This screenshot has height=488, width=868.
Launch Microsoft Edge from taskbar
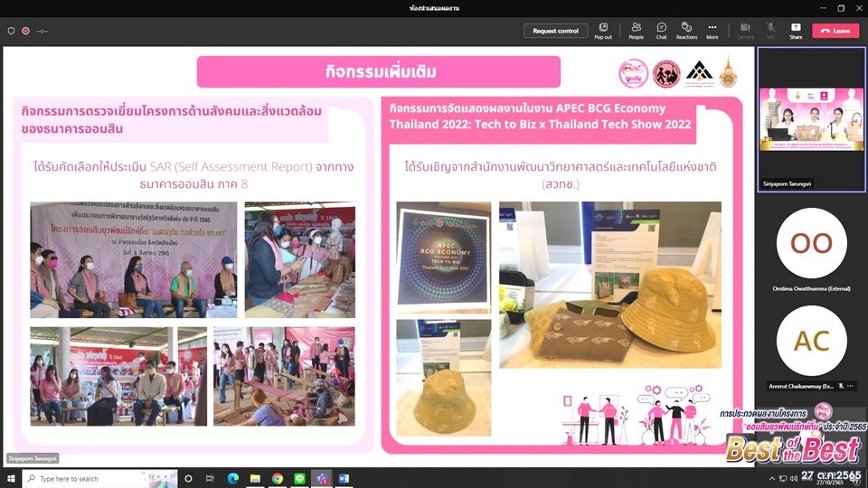232,478
